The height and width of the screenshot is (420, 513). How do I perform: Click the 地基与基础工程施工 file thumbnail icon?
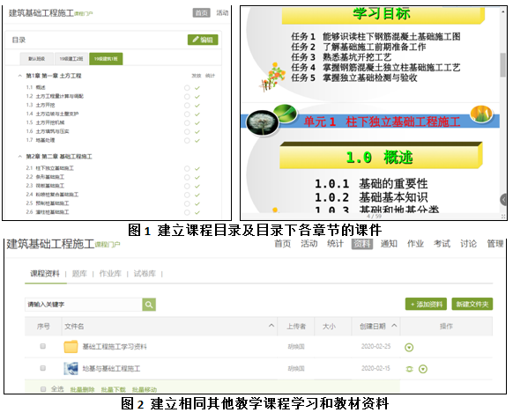point(71,368)
